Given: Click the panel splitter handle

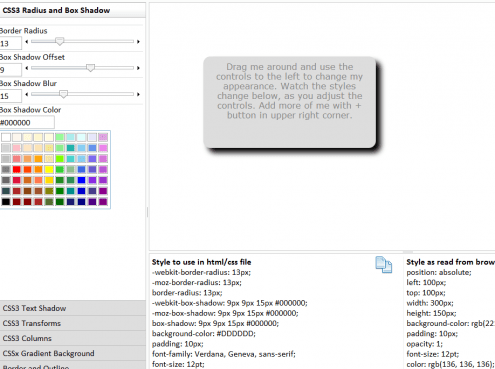Looking at the screenshot, I should pos(147,212).
